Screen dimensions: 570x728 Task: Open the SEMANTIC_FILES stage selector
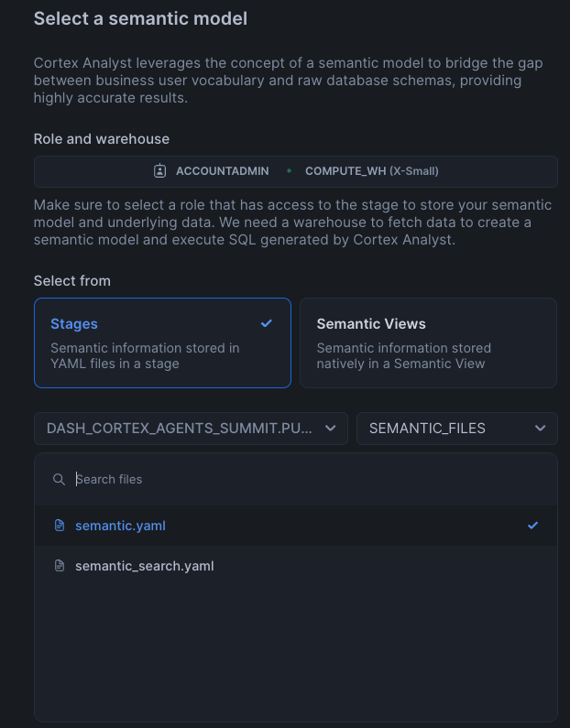point(457,428)
